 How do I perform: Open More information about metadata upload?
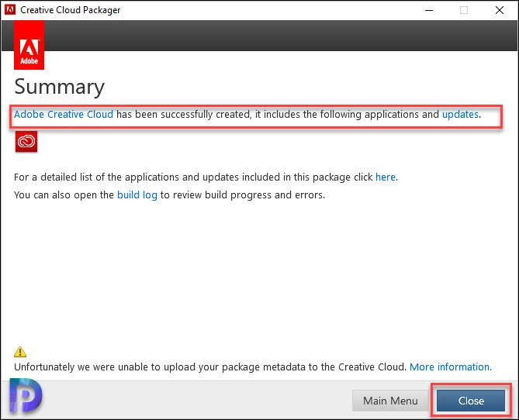(451, 367)
